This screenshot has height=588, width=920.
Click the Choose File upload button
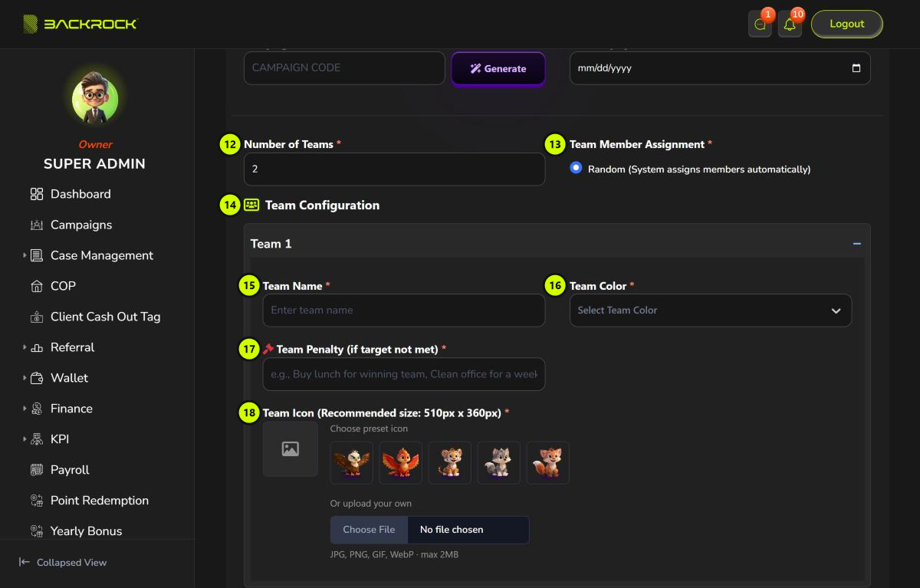(x=369, y=530)
